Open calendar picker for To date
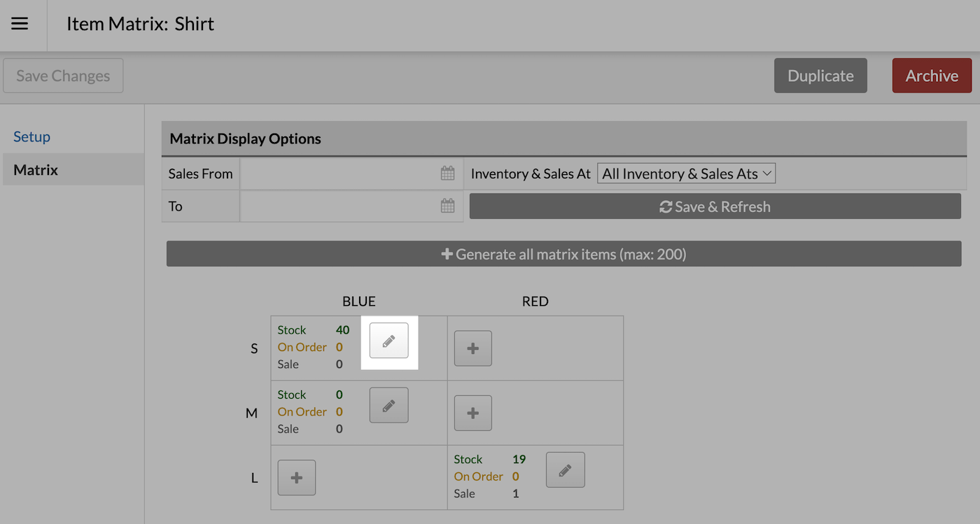980x524 pixels. tap(447, 206)
